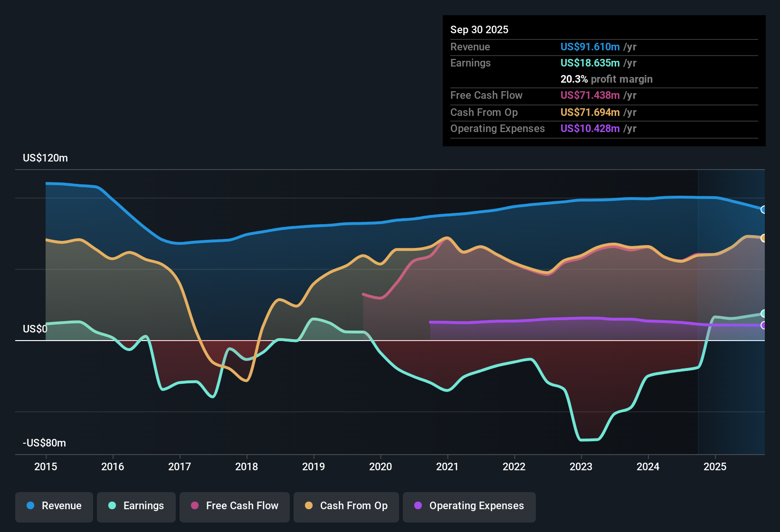The width and height of the screenshot is (780, 532).
Task: Collapse the Free Cash Flow tooltip row
Action: click(x=486, y=95)
